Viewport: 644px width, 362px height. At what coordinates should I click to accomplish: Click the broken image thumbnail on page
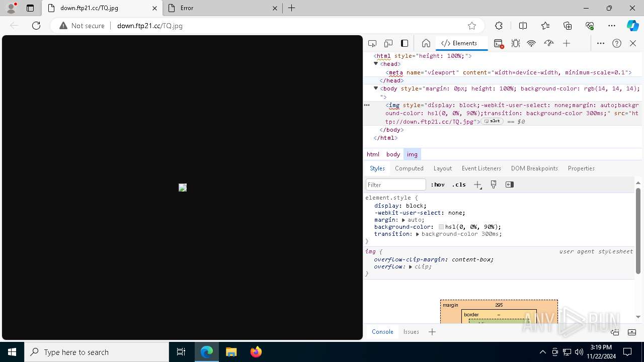pos(183,188)
